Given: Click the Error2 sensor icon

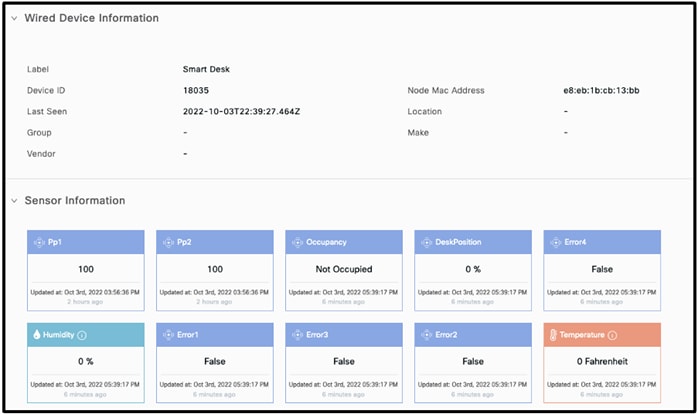Looking at the screenshot, I should point(426,335).
